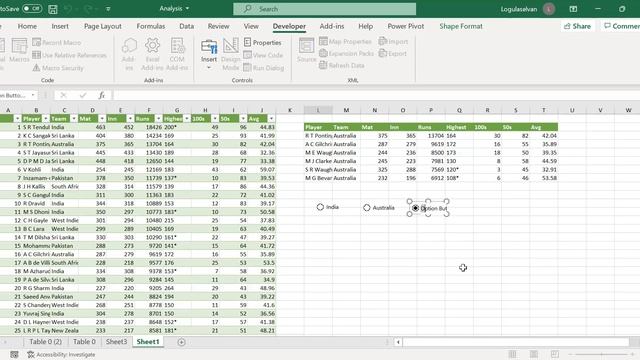
Task: Open the Shape Format tab
Action: click(461, 26)
